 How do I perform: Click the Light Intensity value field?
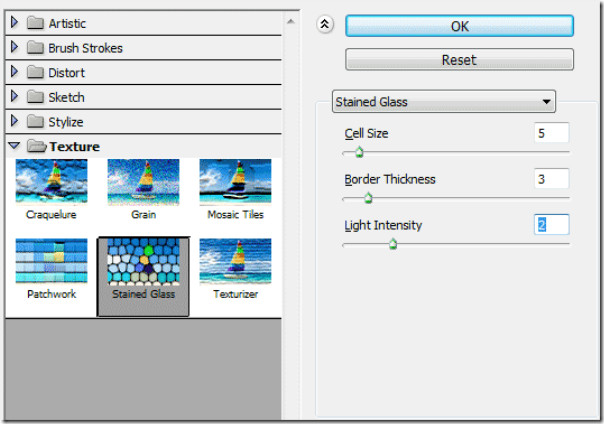(552, 225)
